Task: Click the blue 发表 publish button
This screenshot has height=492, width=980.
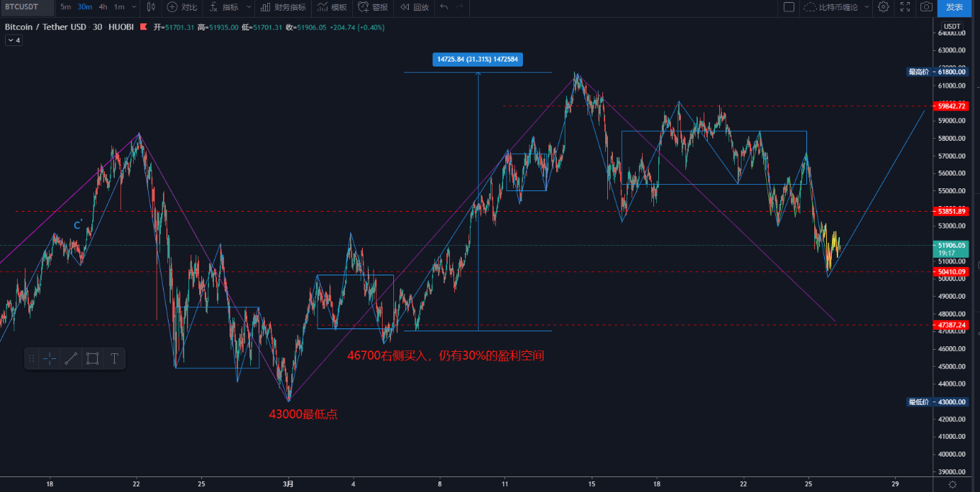Action: pyautogui.click(x=954, y=7)
